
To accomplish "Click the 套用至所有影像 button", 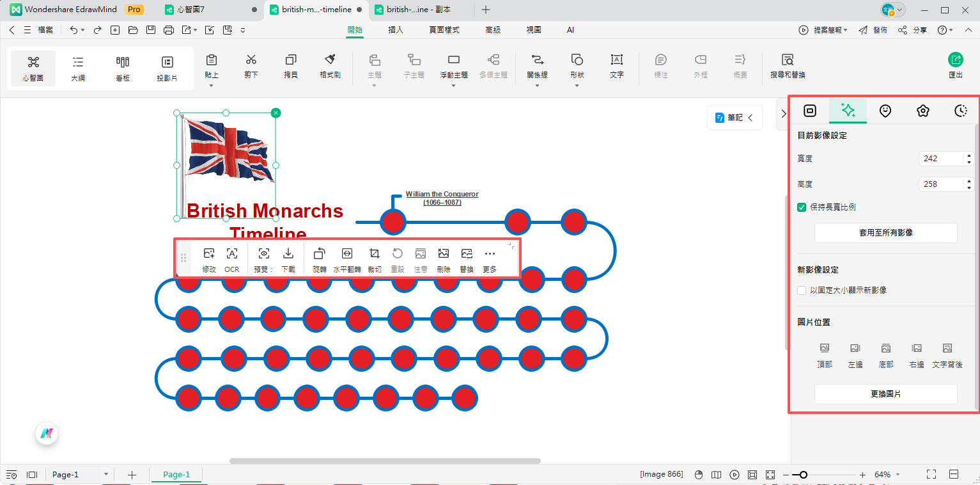I will [x=885, y=233].
